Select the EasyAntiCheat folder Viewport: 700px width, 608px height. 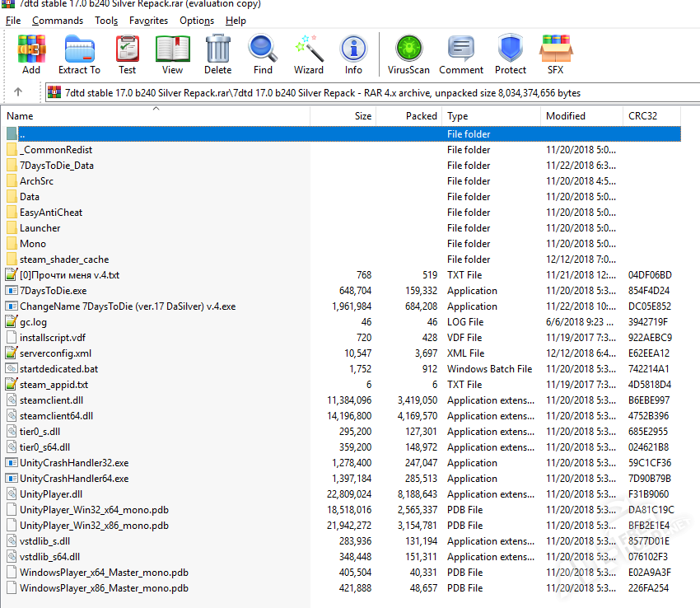coord(51,213)
